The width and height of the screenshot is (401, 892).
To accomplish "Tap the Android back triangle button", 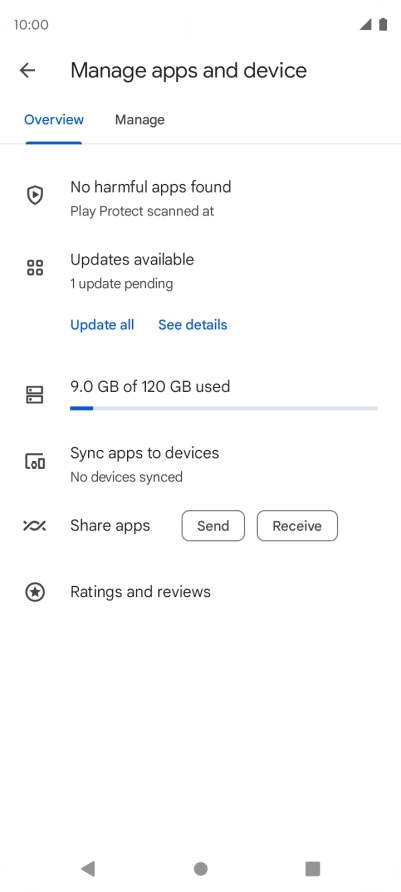I will 88,869.
